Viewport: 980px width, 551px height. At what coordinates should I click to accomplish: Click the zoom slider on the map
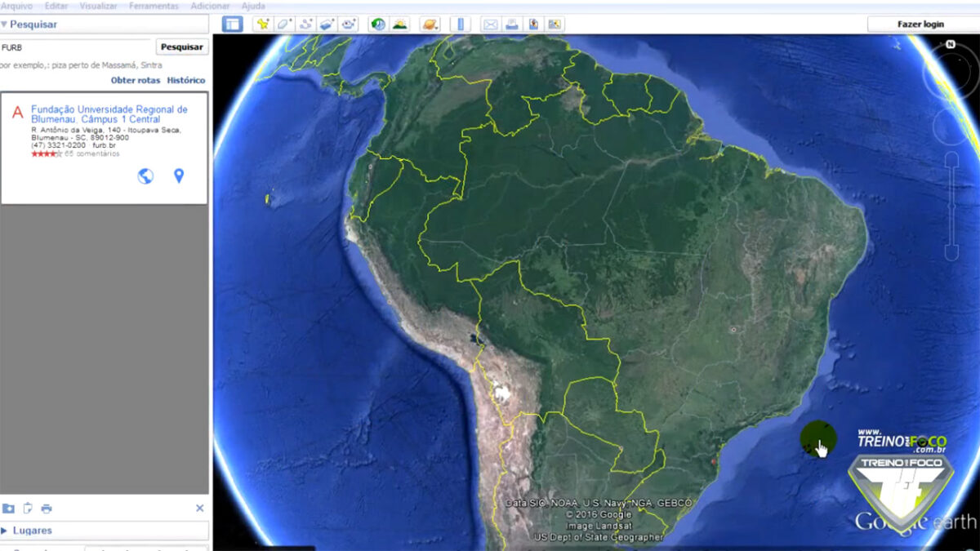(951, 207)
